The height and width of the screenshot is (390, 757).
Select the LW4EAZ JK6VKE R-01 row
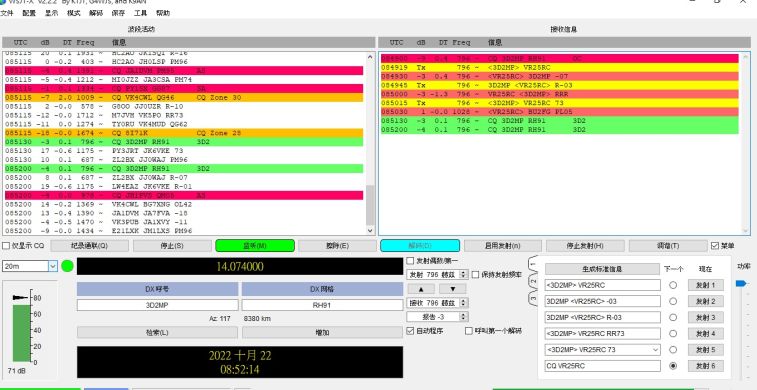(184, 186)
